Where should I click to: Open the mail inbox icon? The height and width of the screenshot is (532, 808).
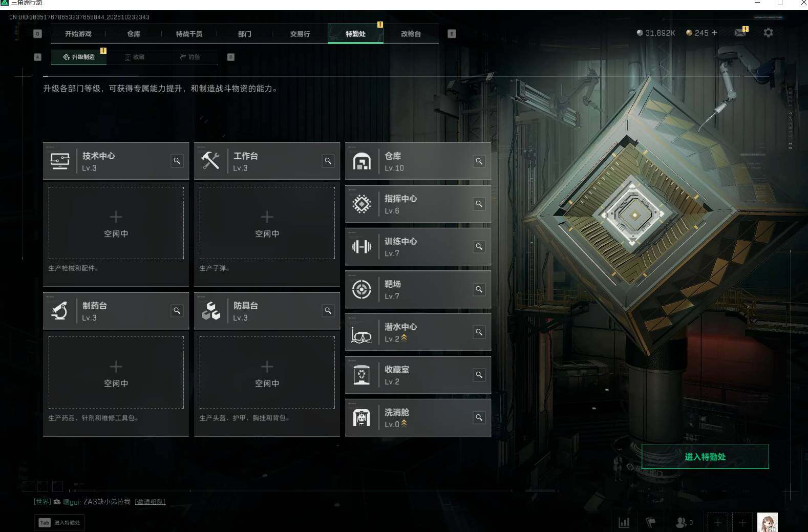coord(740,33)
